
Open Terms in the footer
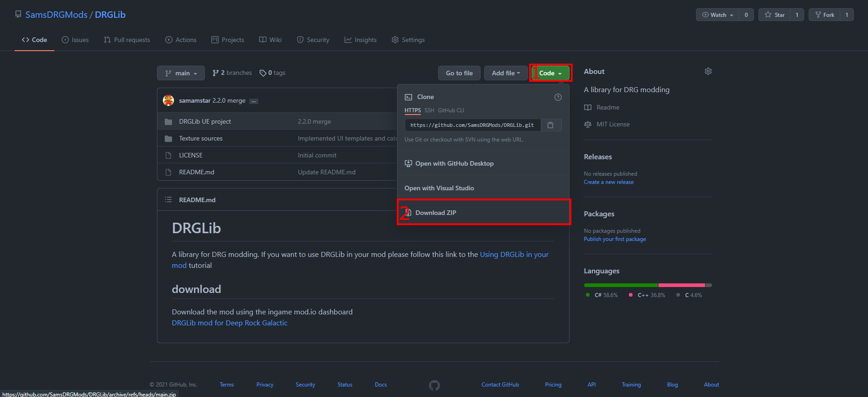227,385
